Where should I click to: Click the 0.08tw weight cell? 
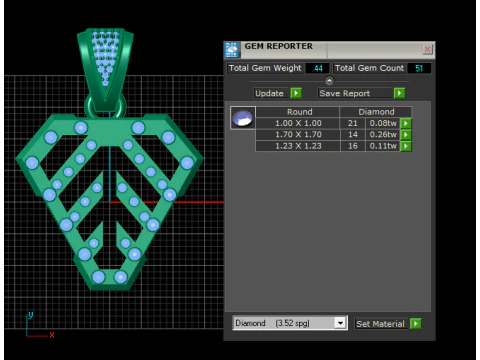(x=383, y=123)
